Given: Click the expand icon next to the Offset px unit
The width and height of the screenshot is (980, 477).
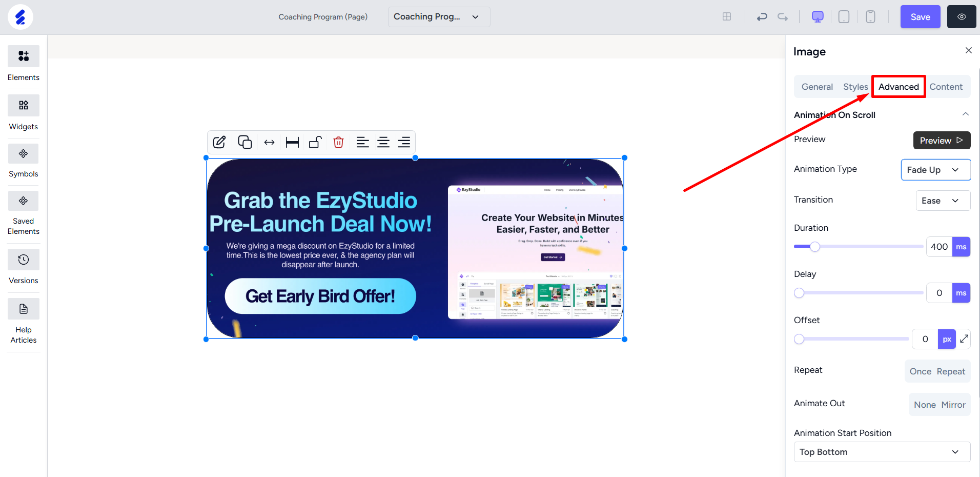Looking at the screenshot, I should tap(964, 339).
